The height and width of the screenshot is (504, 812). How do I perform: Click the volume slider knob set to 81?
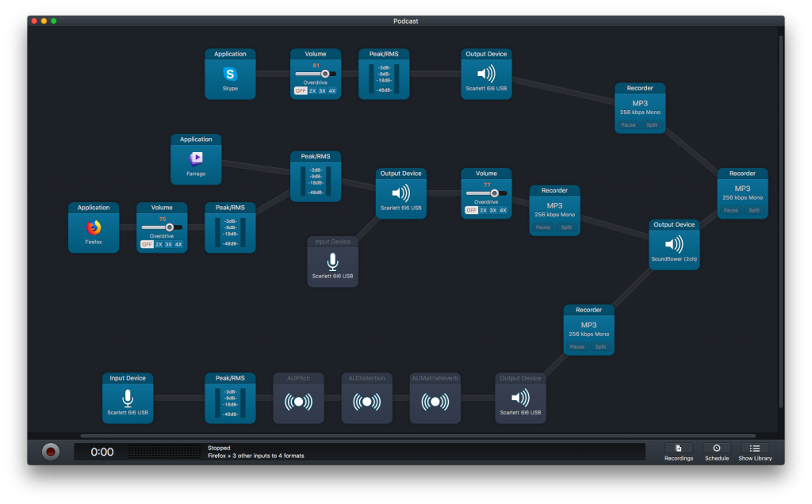coord(325,74)
